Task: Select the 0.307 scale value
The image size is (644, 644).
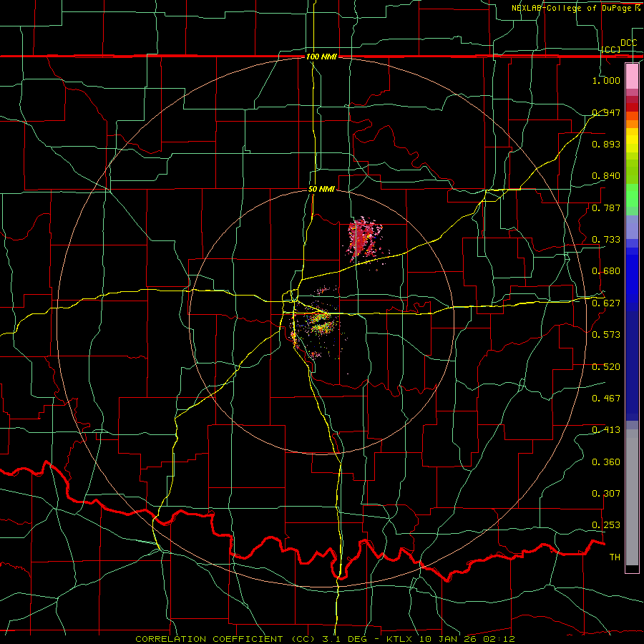Action: (x=606, y=493)
